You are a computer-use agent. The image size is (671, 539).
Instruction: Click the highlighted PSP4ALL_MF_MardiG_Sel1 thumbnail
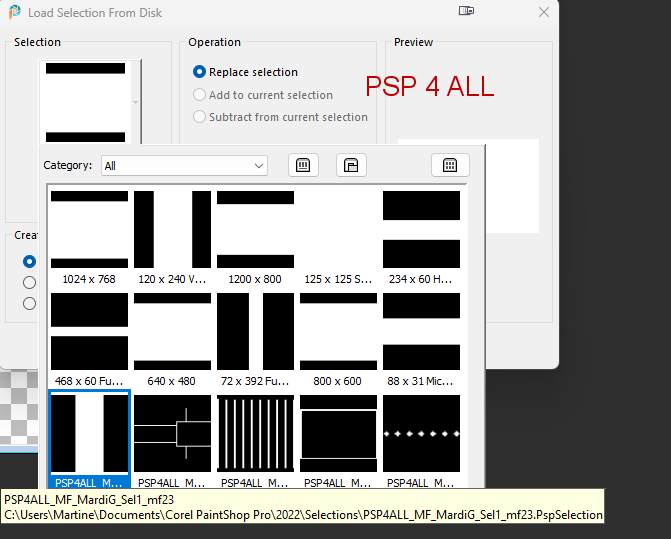pos(89,434)
